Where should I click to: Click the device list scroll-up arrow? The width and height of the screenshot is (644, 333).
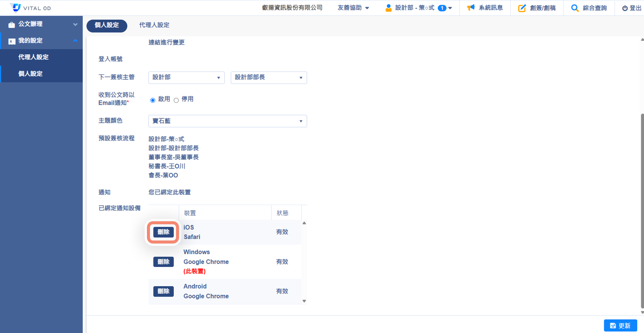304,223
